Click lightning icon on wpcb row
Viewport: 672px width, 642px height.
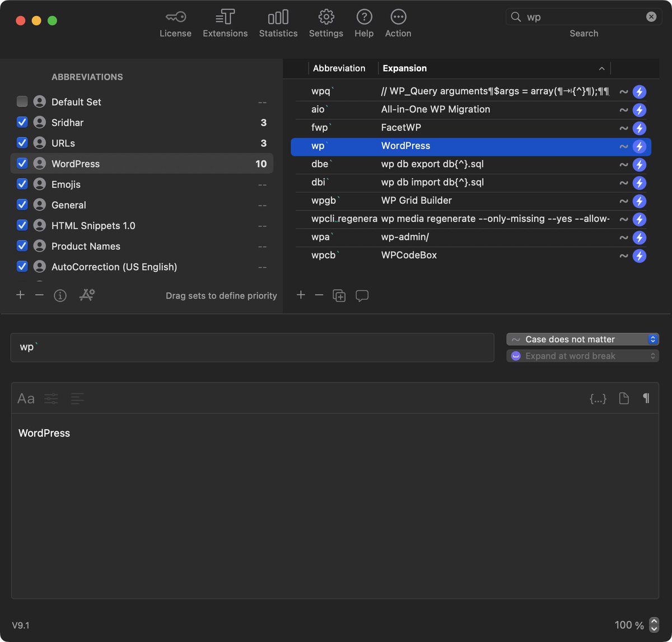(x=640, y=256)
